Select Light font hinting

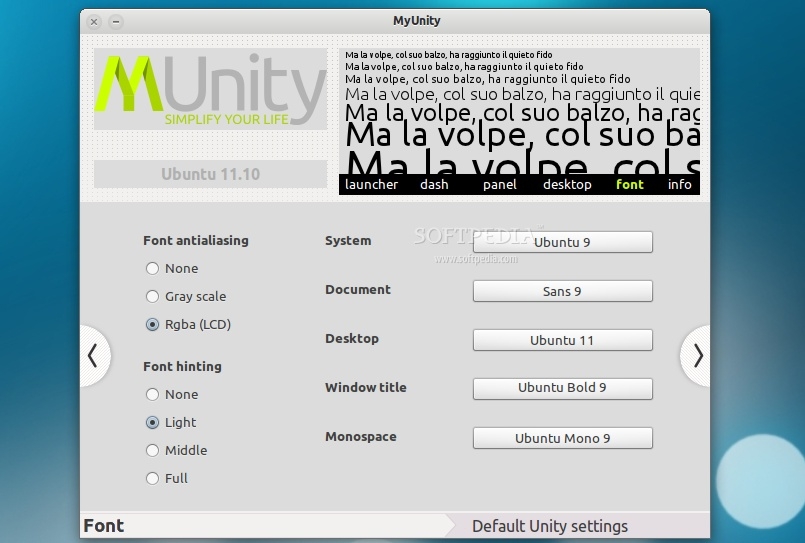[152, 422]
